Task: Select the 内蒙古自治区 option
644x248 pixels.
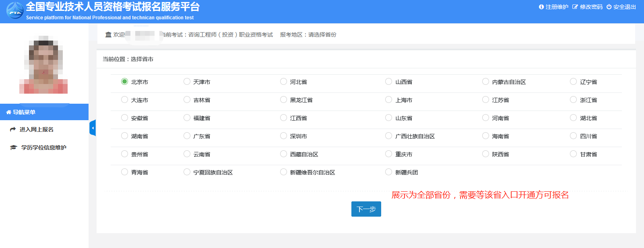Action: pyautogui.click(x=485, y=82)
